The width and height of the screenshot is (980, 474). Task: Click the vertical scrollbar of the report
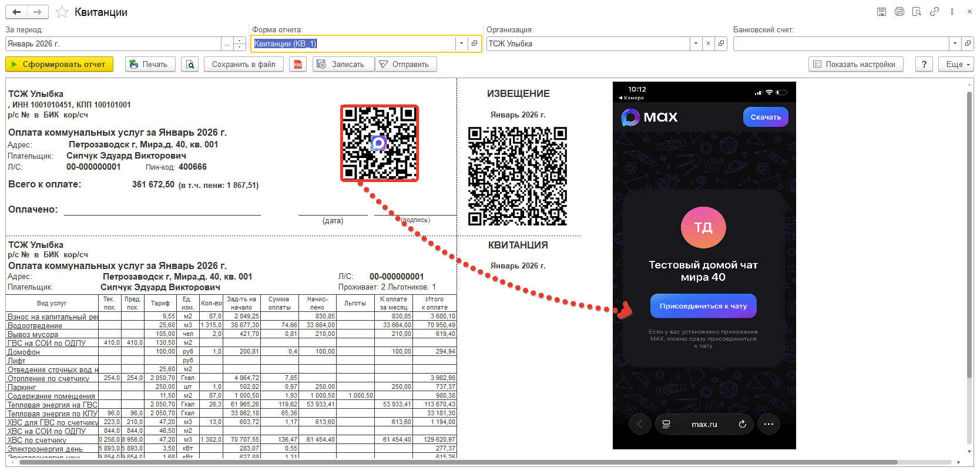coord(970,235)
